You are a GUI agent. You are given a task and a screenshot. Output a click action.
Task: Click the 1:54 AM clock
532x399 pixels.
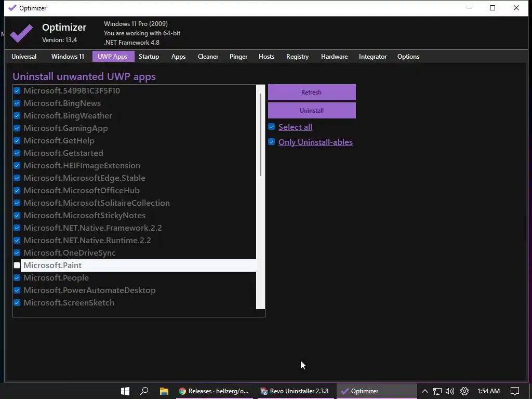click(x=488, y=391)
